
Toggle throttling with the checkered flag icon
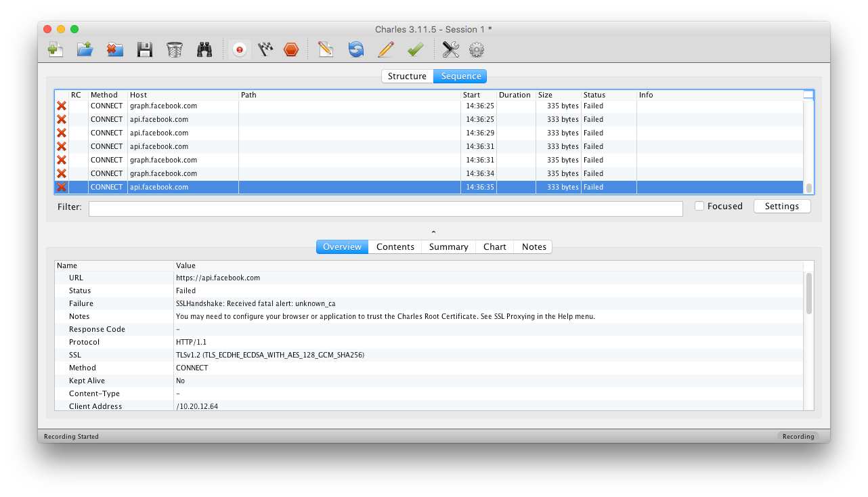point(265,49)
